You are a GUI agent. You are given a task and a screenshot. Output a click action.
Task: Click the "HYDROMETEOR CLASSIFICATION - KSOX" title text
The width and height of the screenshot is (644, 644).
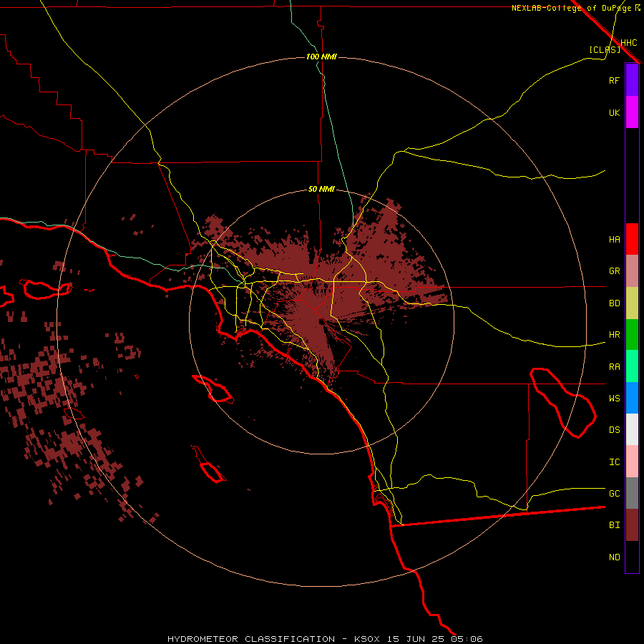pos(273,639)
